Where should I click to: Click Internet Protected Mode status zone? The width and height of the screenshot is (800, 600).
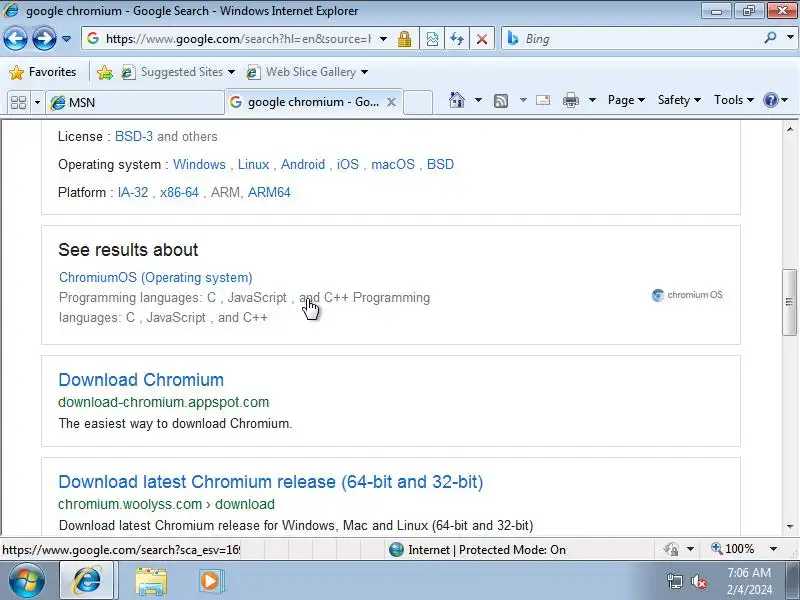477,549
